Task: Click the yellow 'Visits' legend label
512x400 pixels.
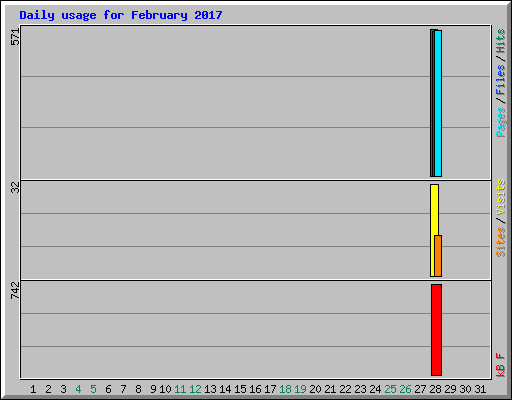Action: point(500,197)
